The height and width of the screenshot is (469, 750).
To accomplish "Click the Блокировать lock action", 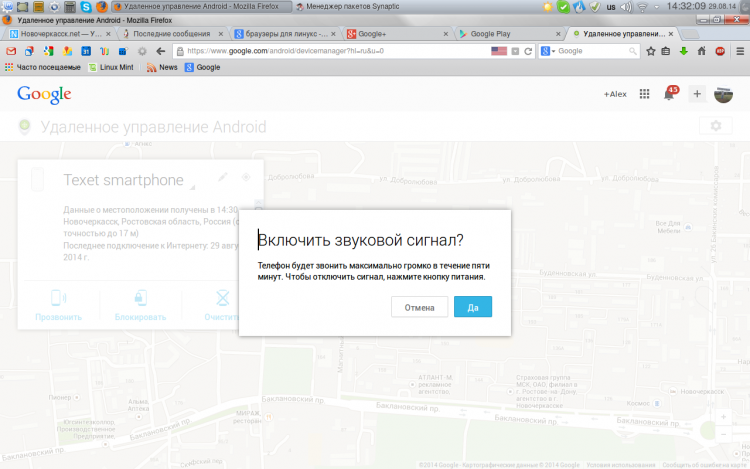I will pos(140,305).
